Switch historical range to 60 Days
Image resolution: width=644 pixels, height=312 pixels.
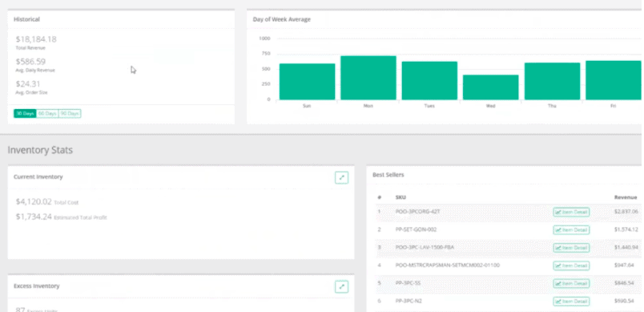pyautogui.click(x=47, y=113)
